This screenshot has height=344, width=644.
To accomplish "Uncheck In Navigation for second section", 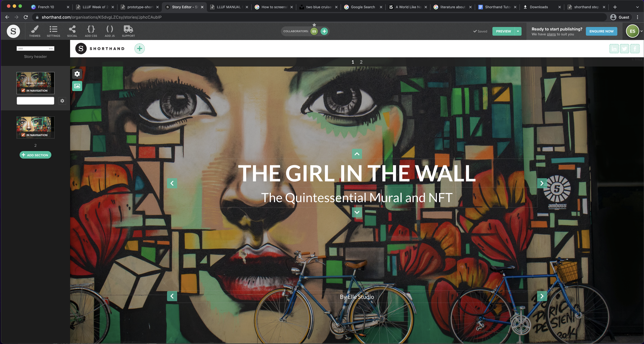I will [x=23, y=135].
